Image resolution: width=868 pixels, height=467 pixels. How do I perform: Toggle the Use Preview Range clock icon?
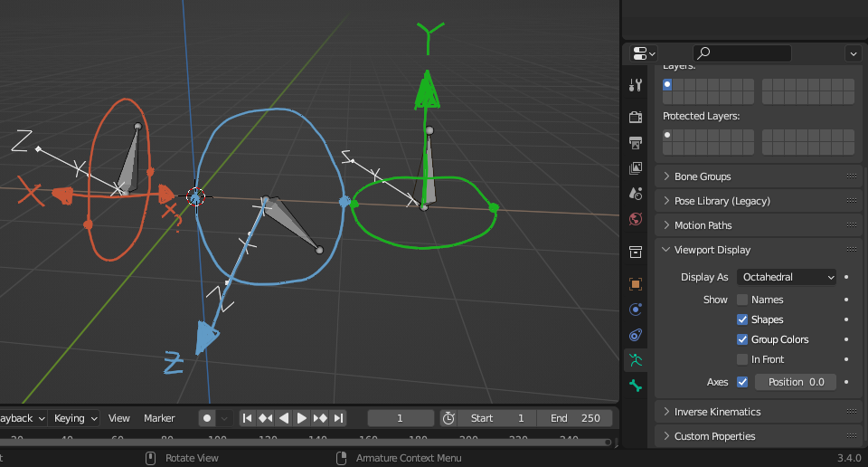448,418
